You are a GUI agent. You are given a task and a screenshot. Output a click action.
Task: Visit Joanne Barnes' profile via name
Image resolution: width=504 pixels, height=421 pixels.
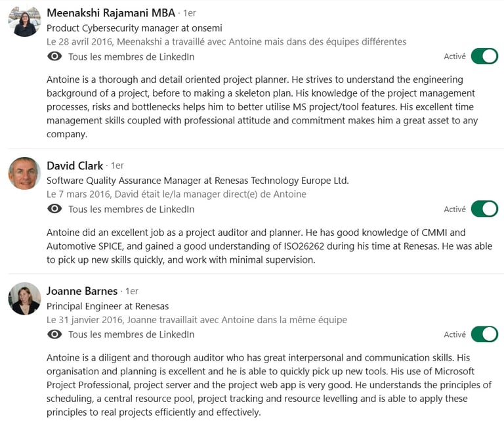point(82,291)
